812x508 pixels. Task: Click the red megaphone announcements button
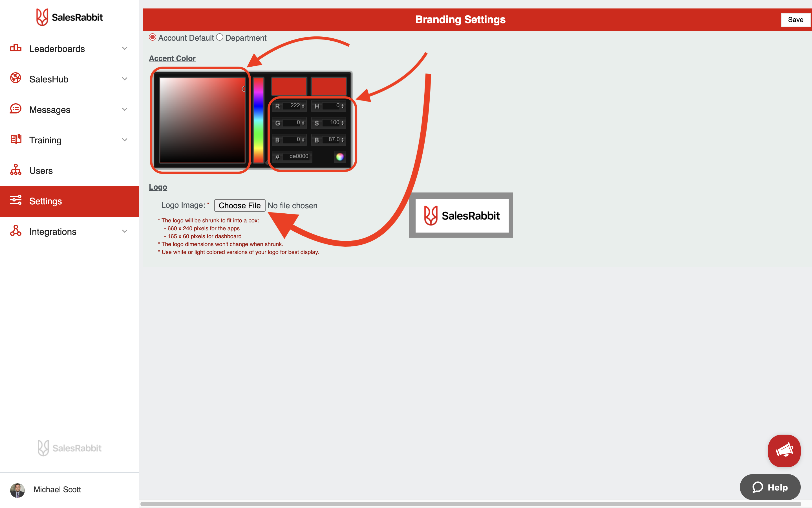click(x=784, y=450)
